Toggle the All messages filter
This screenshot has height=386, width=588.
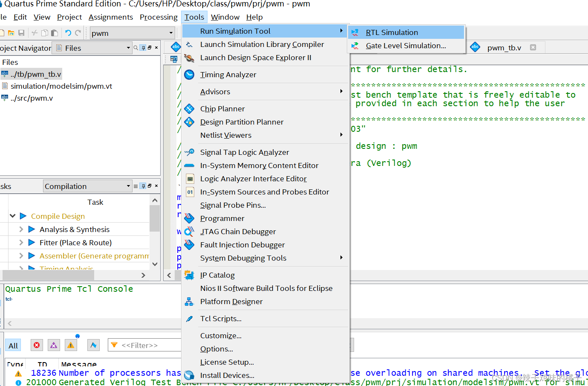click(13, 345)
